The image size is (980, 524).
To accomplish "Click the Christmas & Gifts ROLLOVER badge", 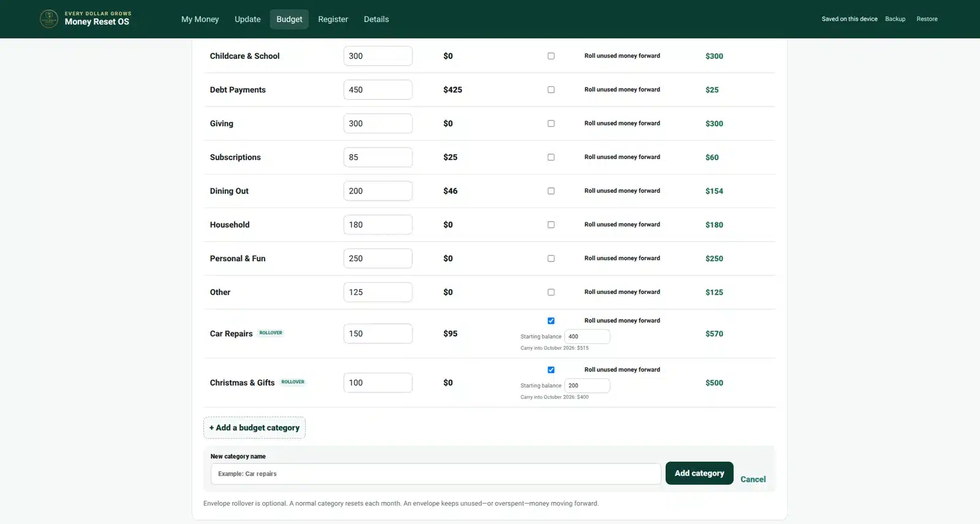I will 293,382.
